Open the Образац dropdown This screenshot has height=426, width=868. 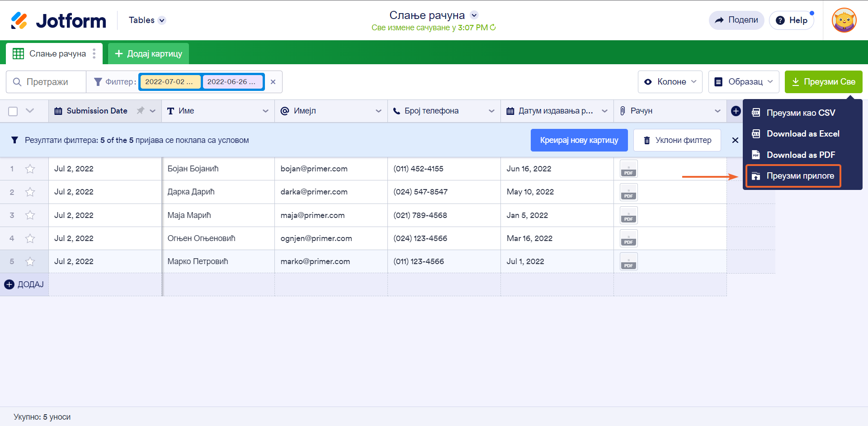743,82
